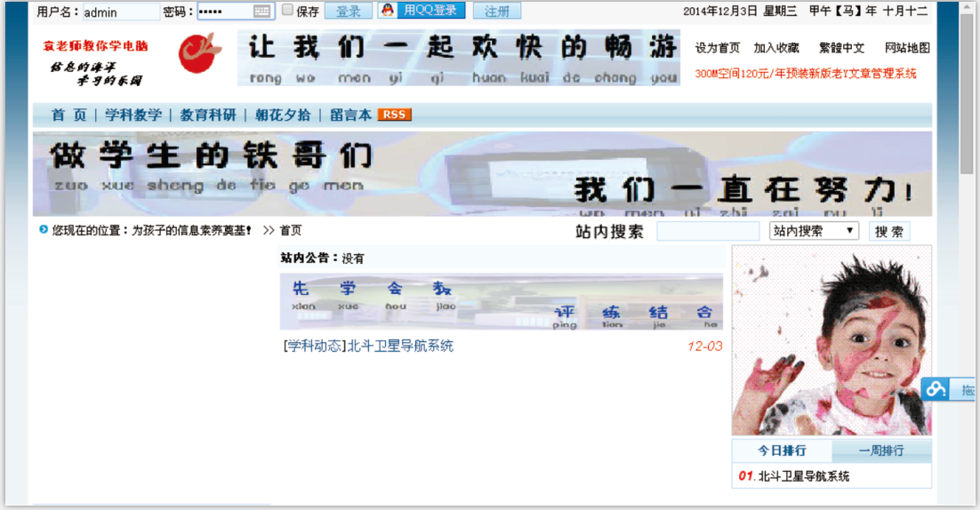Click the 站内公告 announcement text

pos(322,258)
